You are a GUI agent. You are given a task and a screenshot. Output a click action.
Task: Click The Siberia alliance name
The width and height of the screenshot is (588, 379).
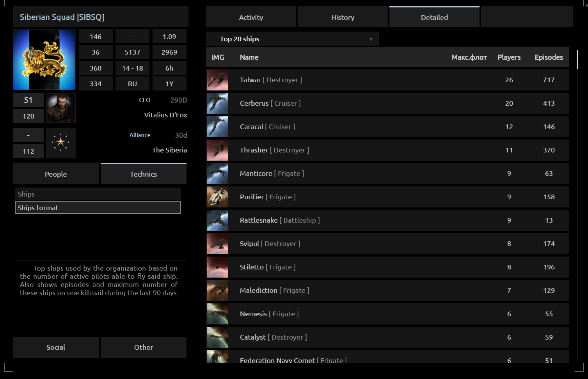(169, 150)
